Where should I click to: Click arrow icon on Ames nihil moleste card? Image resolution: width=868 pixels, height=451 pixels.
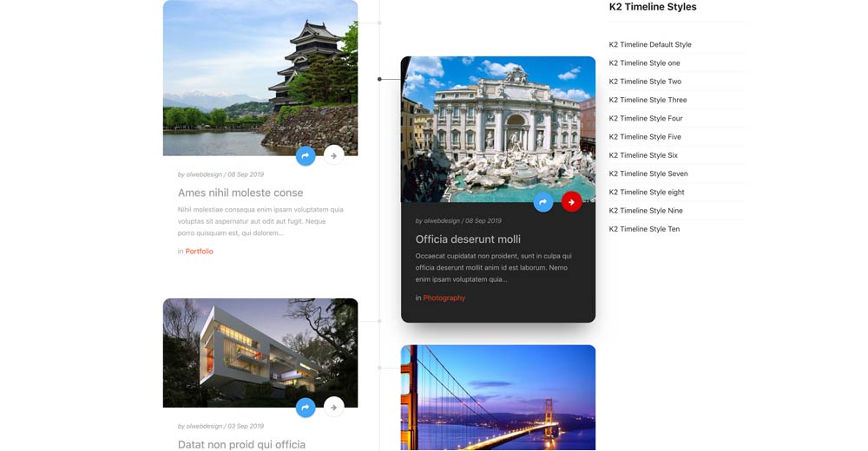pyautogui.click(x=334, y=156)
